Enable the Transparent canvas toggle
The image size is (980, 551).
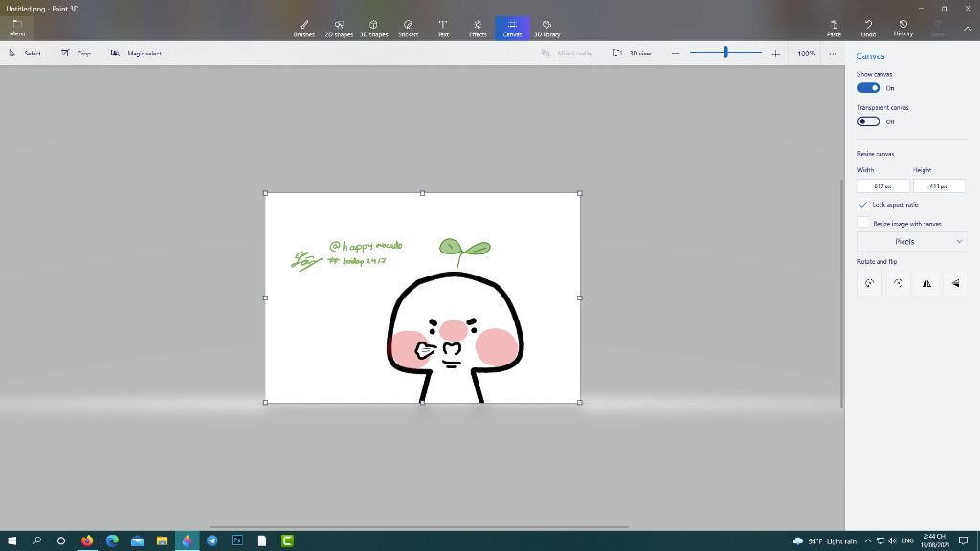pyautogui.click(x=868, y=121)
